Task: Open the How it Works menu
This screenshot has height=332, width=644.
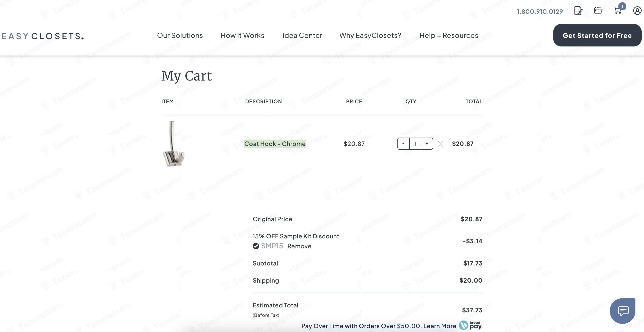Action: tap(242, 35)
